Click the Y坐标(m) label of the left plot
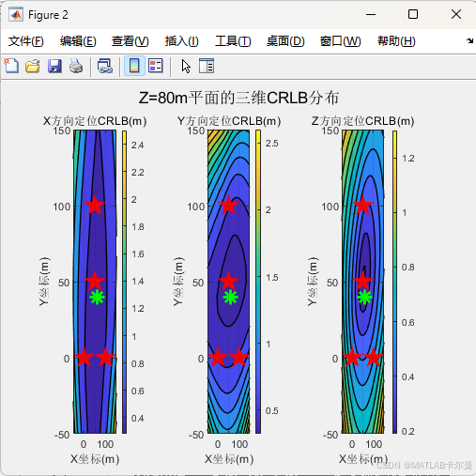Image resolution: width=476 pixels, height=476 pixels. pos(44,282)
